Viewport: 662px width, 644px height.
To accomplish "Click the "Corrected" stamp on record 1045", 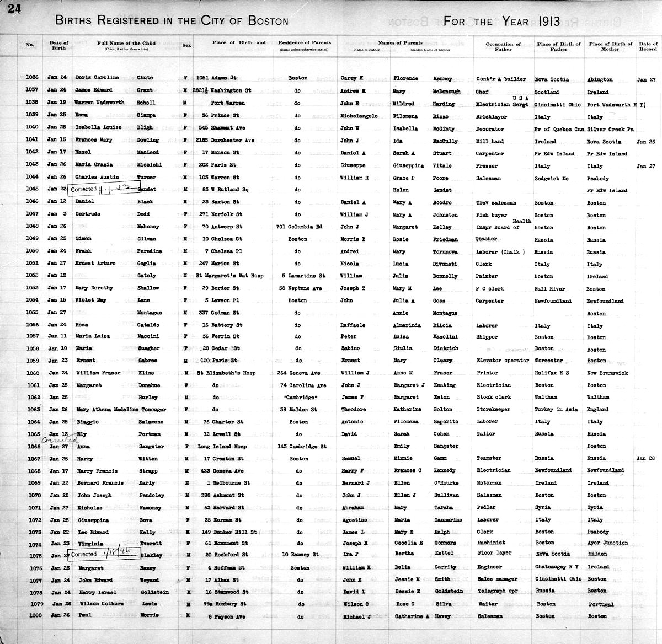I will [104, 189].
